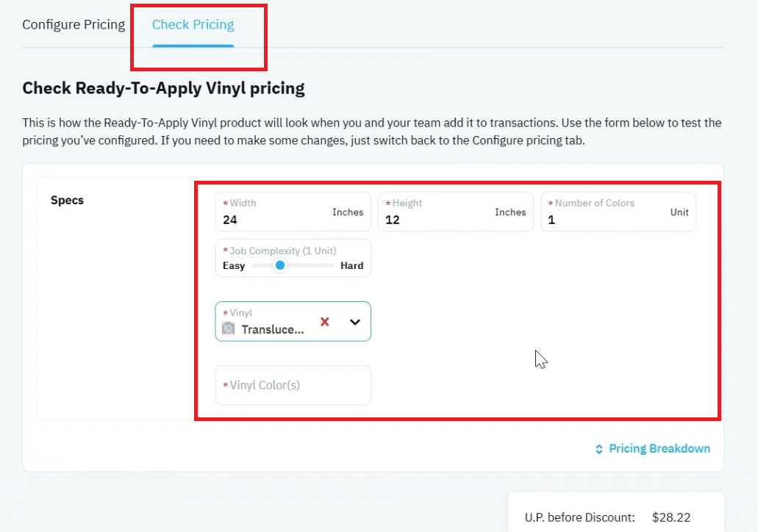Open the Vinyl Color(s) selector
This screenshot has height=532, width=758.
[x=293, y=385]
